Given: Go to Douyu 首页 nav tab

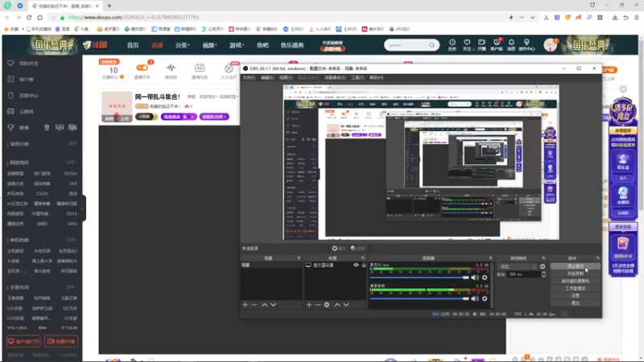Looking at the screenshot, I should click(133, 45).
